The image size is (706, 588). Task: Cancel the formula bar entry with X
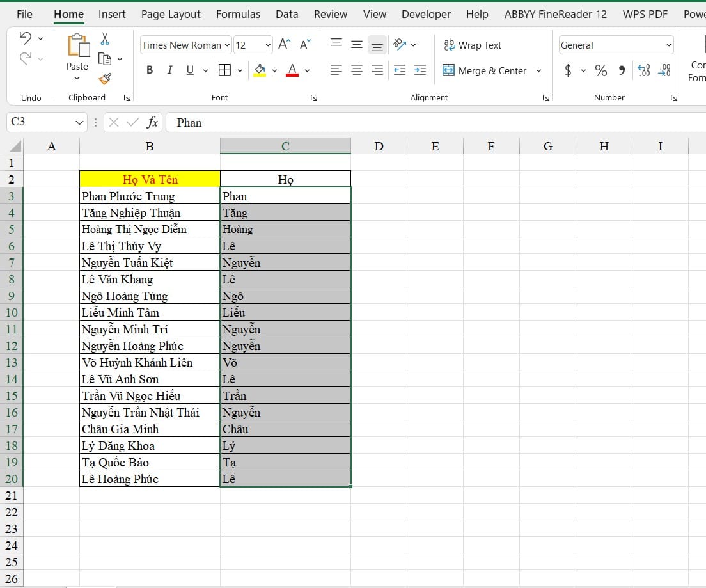click(114, 122)
